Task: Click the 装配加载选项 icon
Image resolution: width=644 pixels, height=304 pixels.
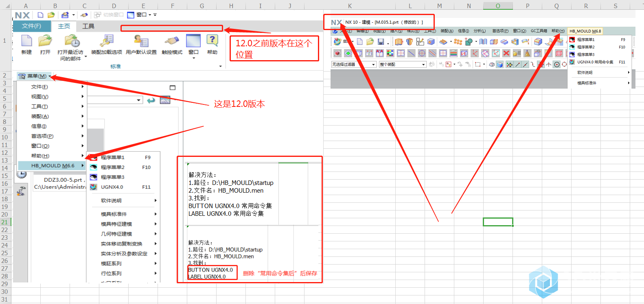Action: [x=107, y=41]
